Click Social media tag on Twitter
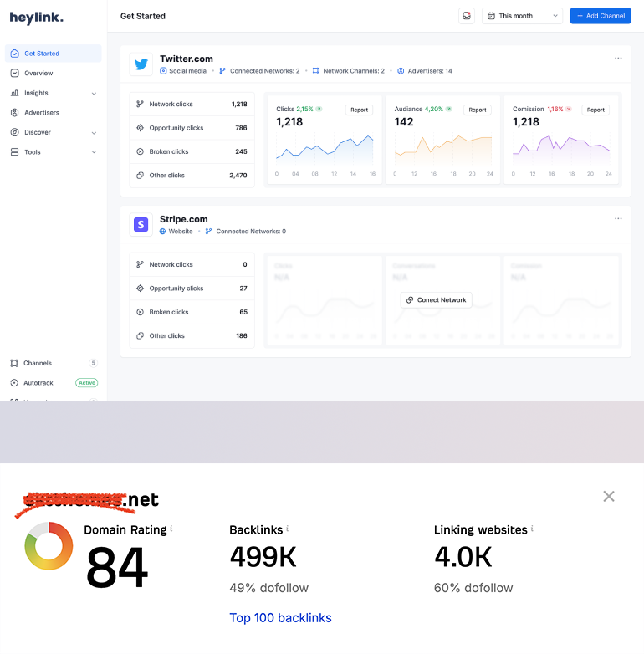644x654 pixels. coord(183,71)
